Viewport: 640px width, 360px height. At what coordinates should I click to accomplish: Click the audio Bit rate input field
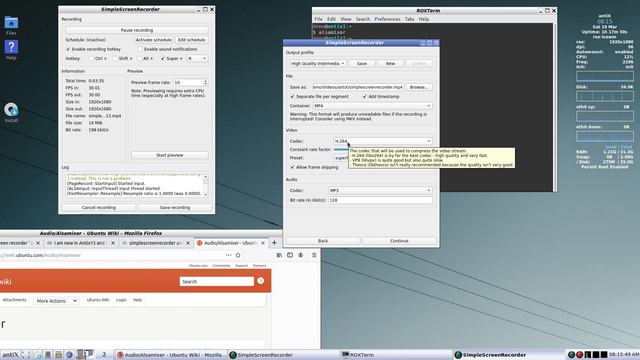[380, 200]
